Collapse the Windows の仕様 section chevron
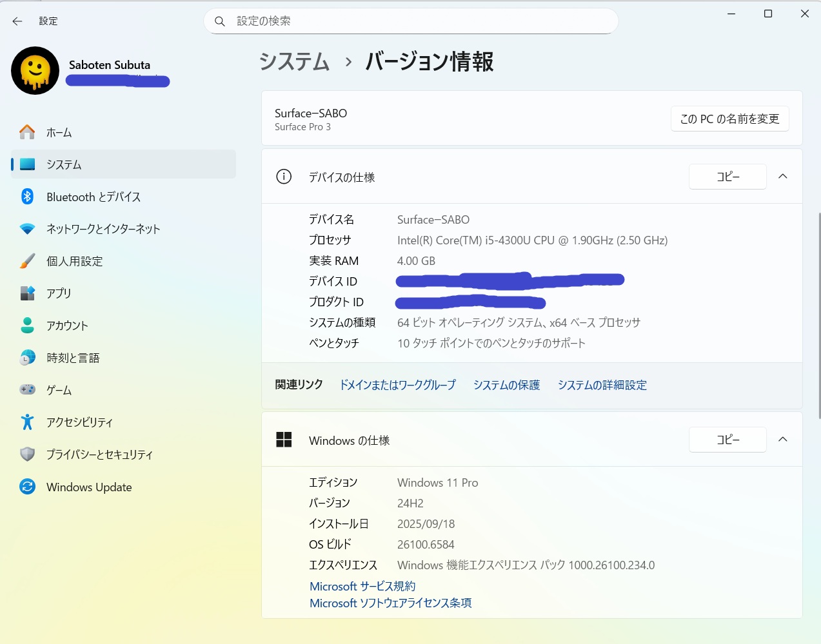 (x=783, y=440)
